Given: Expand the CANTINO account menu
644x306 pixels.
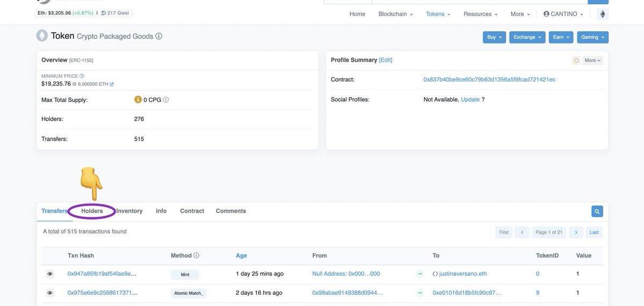Looking at the screenshot, I should click(563, 14).
